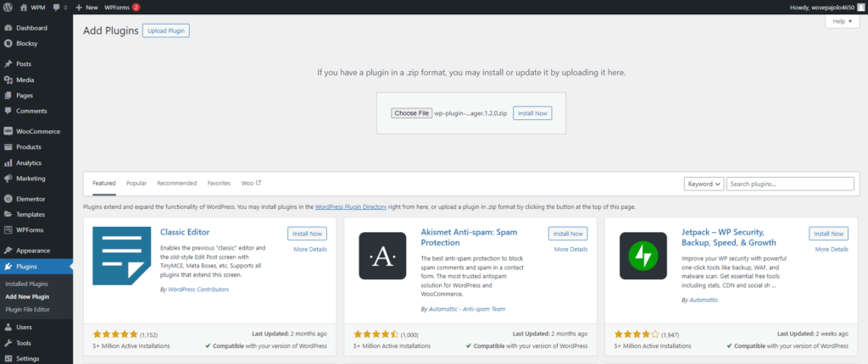
Task: Click the Analytics bar chart icon
Action: click(8, 163)
